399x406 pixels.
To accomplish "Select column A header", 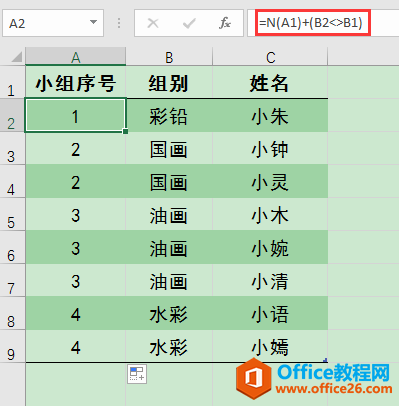I will 76,56.
